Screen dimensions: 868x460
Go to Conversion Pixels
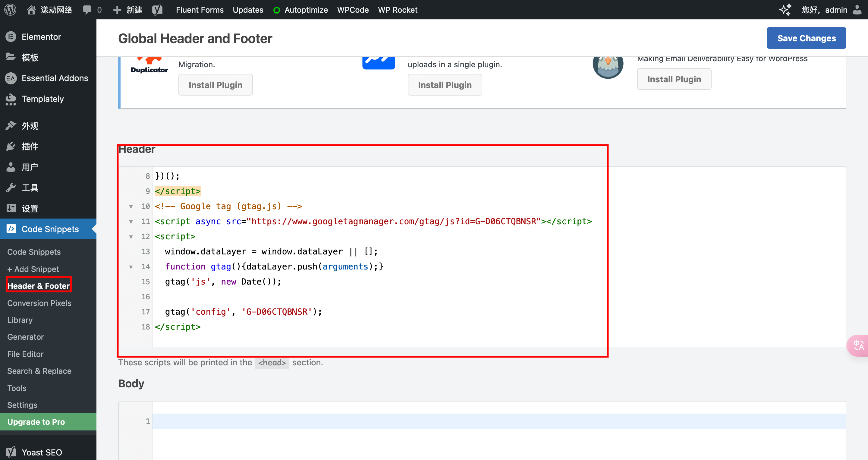pos(39,303)
